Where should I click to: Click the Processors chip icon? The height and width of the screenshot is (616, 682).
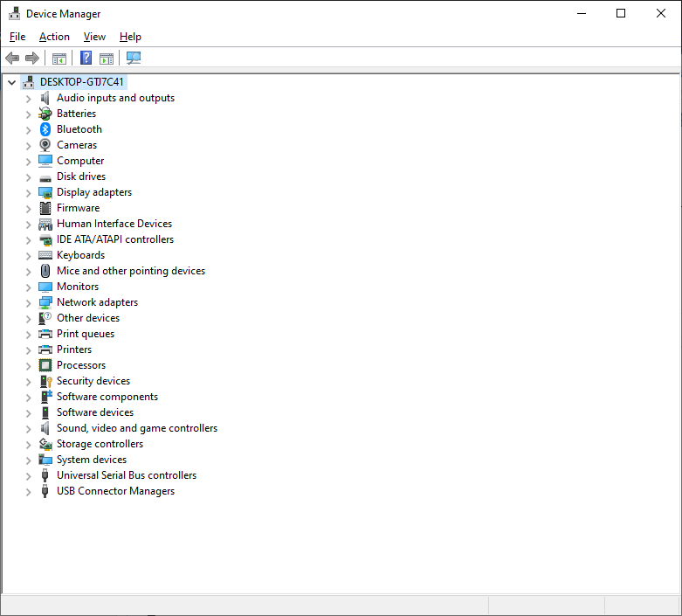[x=45, y=365]
